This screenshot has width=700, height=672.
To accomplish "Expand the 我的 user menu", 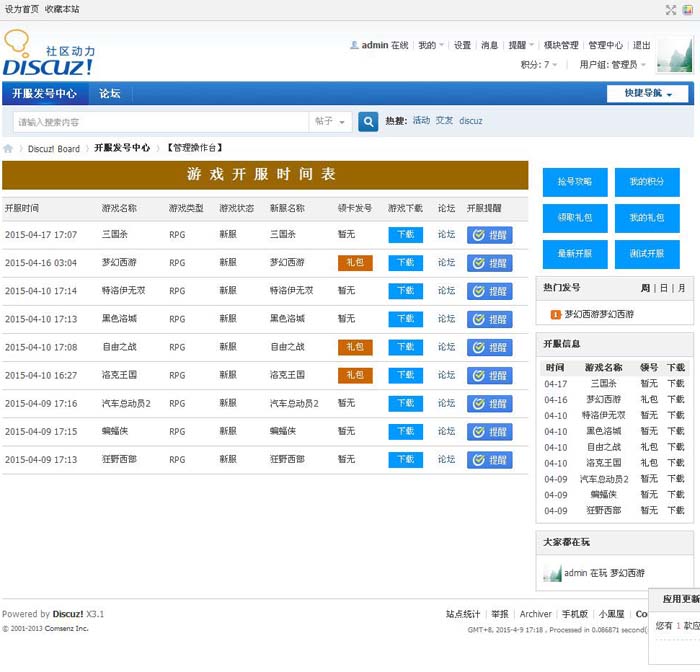I will pyautogui.click(x=430, y=45).
